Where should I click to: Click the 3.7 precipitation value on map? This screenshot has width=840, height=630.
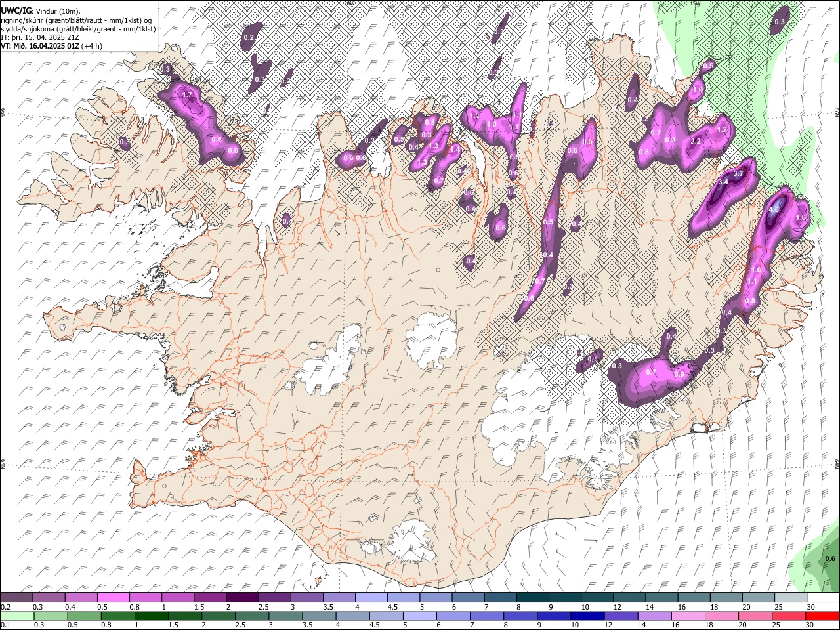(738, 174)
